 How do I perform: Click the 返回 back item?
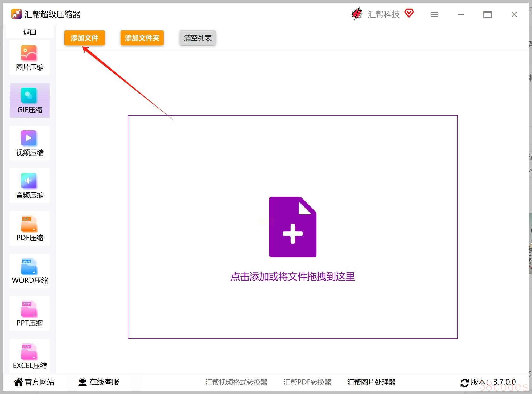(x=30, y=32)
